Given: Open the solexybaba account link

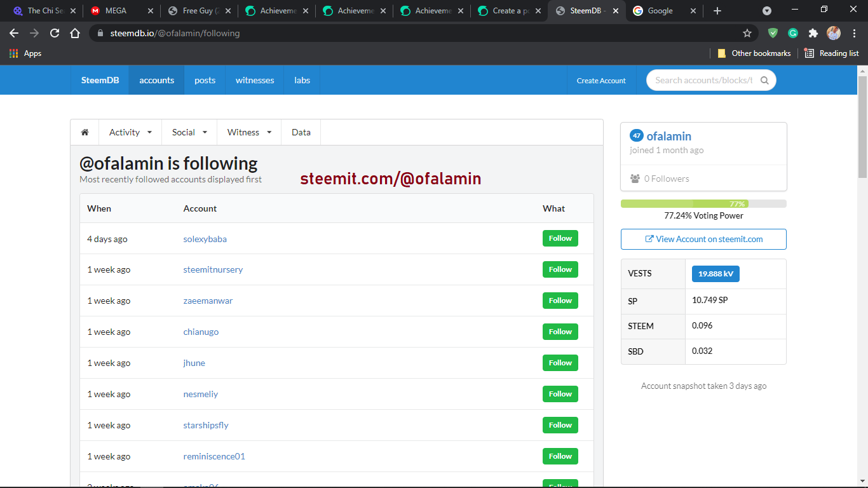Looking at the screenshot, I should [205, 239].
